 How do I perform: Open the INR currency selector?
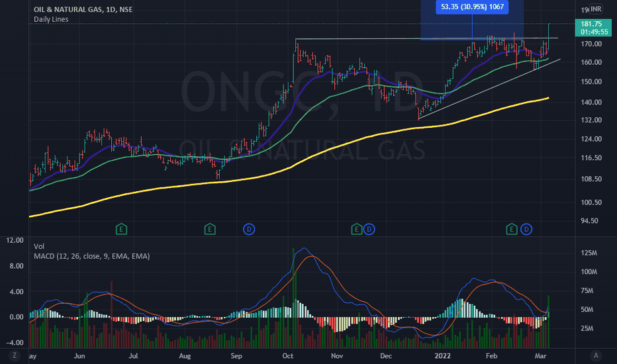click(x=596, y=9)
